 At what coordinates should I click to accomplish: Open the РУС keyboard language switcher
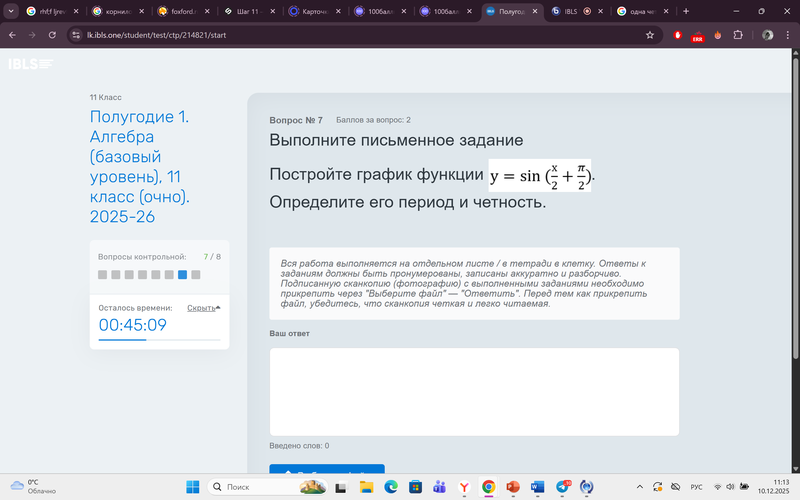pyautogui.click(x=697, y=486)
